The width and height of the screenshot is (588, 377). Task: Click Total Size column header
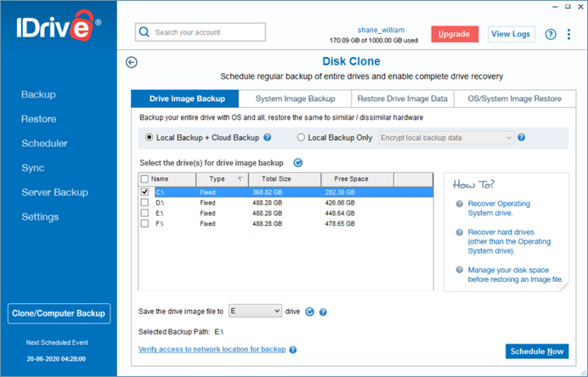coord(285,179)
